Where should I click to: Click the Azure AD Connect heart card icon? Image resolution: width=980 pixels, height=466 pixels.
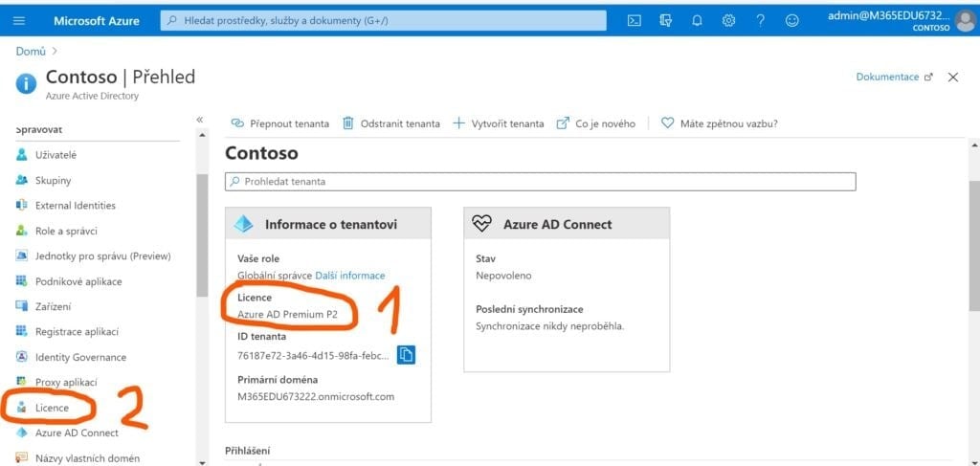[482, 224]
